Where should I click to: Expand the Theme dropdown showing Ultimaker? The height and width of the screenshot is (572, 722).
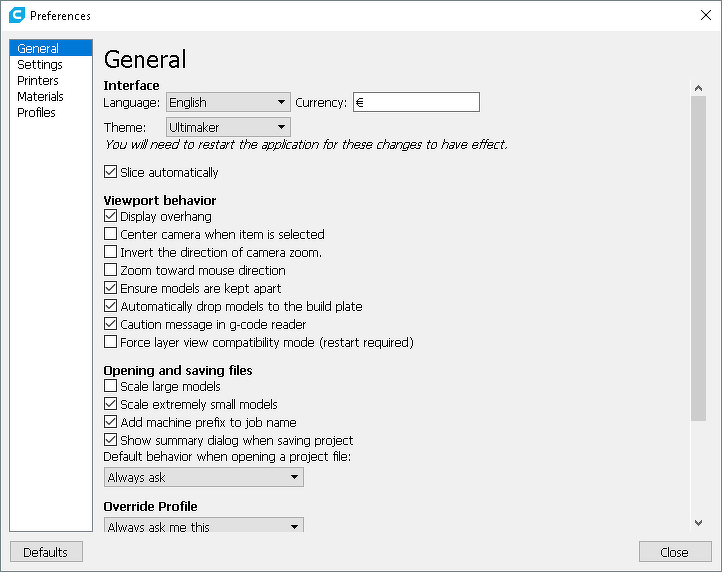point(228,127)
